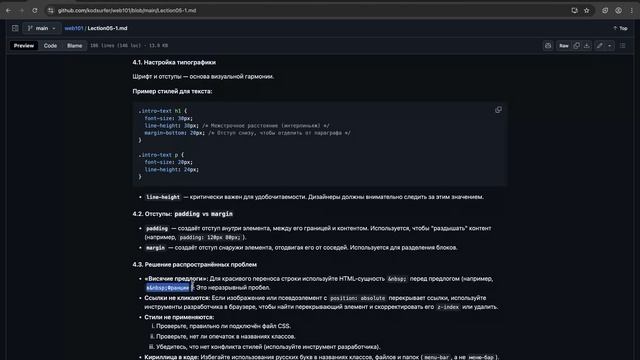The height and width of the screenshot is (360, 640).
Task: Click the menu-bar inline code
Action: coord(436,357)
